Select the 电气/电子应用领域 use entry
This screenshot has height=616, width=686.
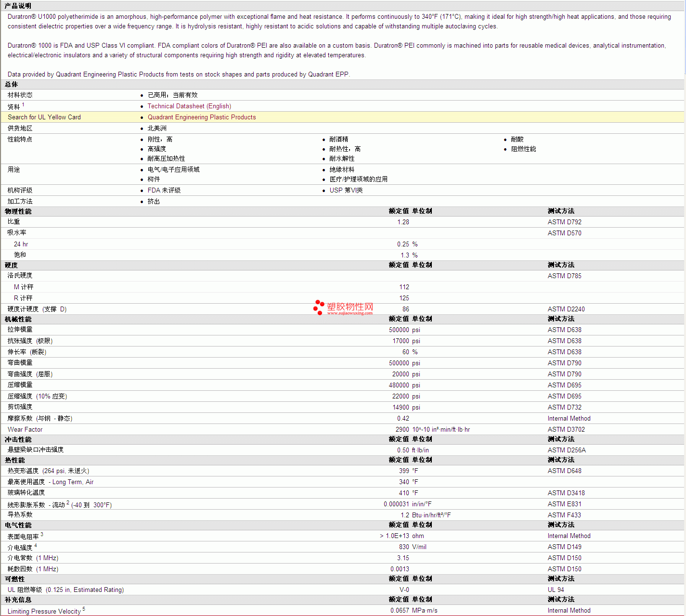[x=173, y=170]
